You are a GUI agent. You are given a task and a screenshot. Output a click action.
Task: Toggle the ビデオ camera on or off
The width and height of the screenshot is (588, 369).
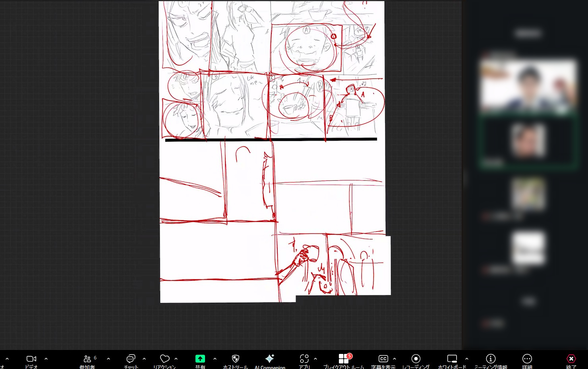[x=31, y=359]
